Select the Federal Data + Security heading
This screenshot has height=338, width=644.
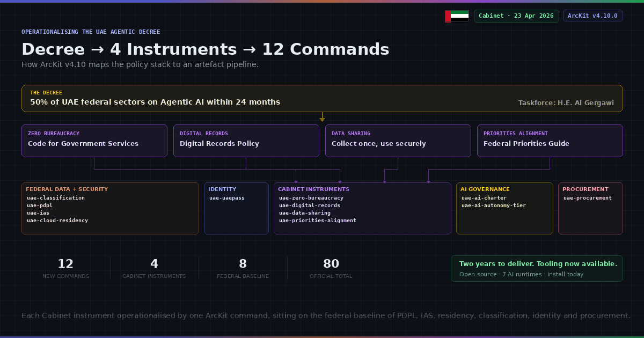click(x=67, y=189)
